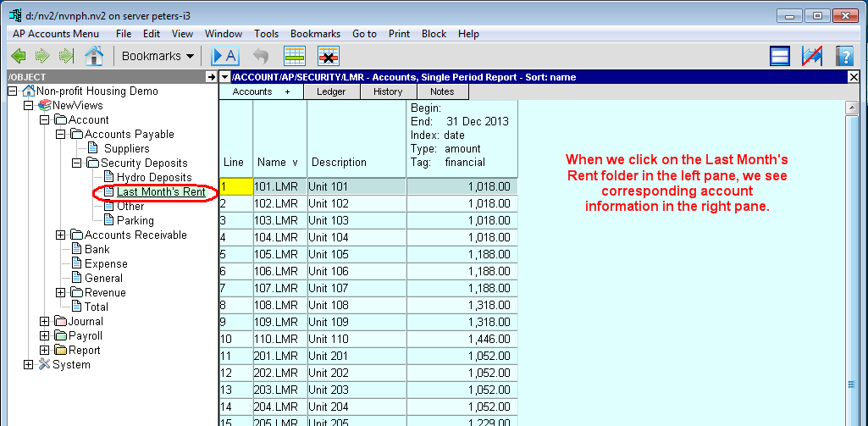The image size is (868, 426).
Task: Switch to the History tab
Action: click(x=388, y=91)
